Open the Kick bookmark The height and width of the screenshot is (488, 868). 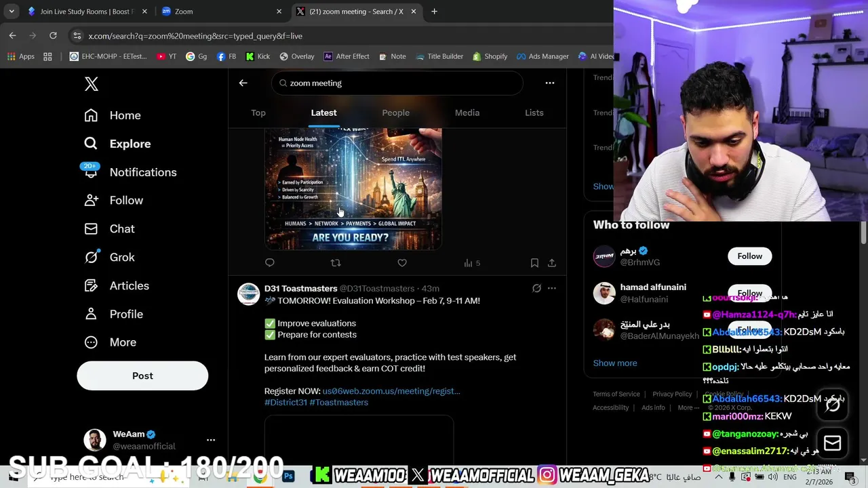tap(258, 56)
